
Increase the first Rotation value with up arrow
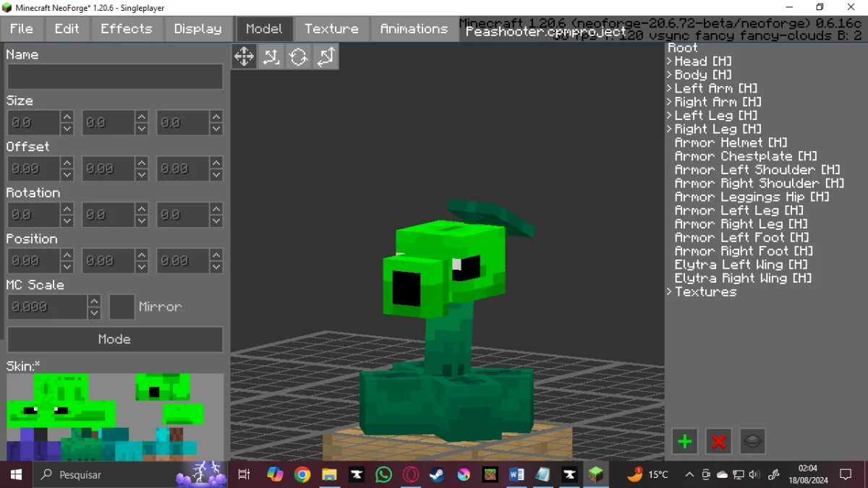[x=67, y=209]
